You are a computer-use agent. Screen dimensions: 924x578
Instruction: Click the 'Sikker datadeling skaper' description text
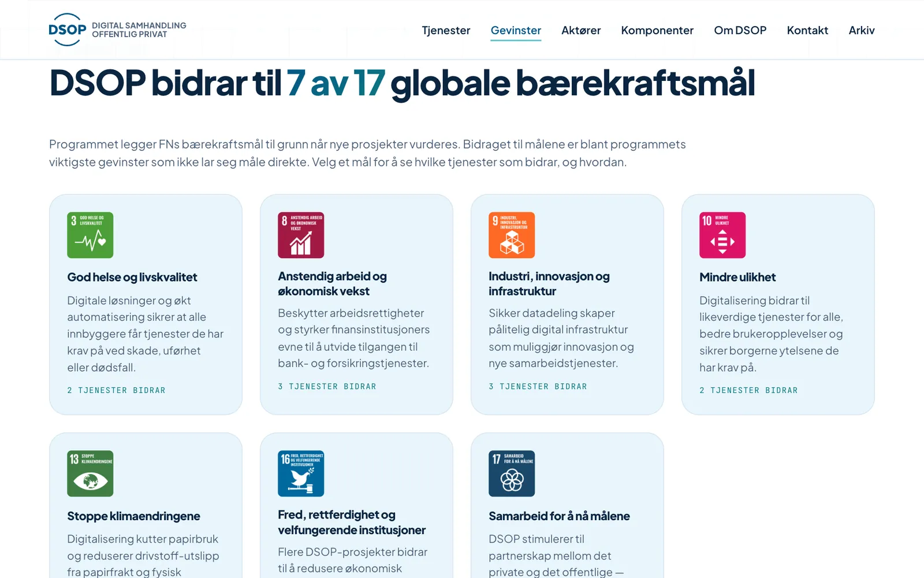point(561,338)
